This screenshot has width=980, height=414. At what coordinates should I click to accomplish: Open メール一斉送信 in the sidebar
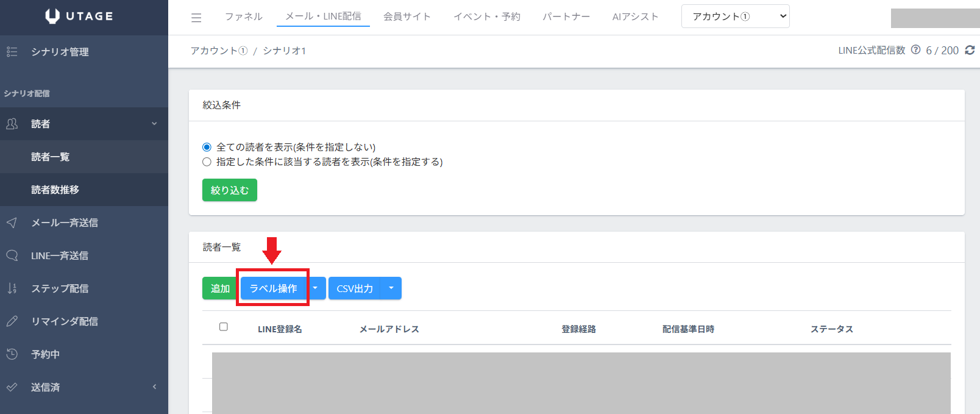pos(64,223)
